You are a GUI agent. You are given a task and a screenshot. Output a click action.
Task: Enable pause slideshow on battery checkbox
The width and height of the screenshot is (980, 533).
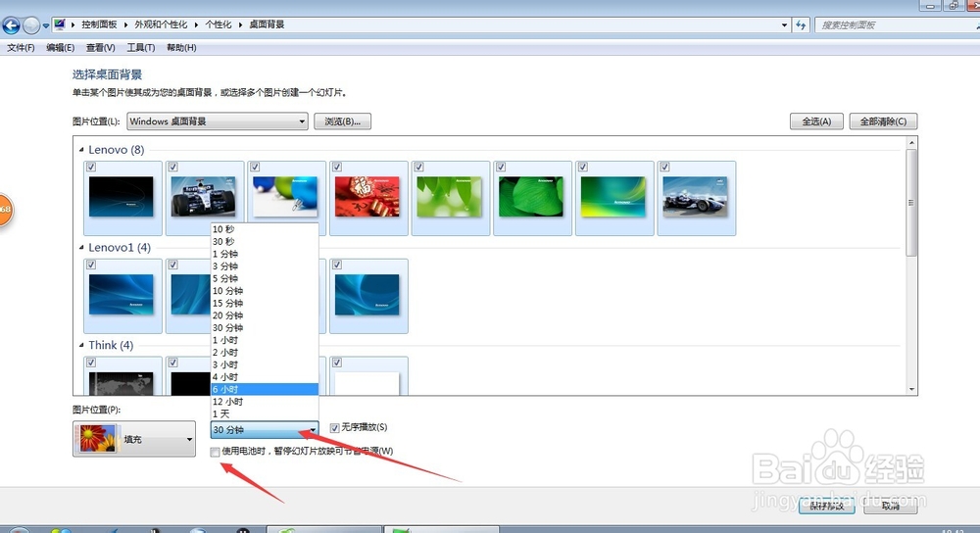click(x=215, y=452)
